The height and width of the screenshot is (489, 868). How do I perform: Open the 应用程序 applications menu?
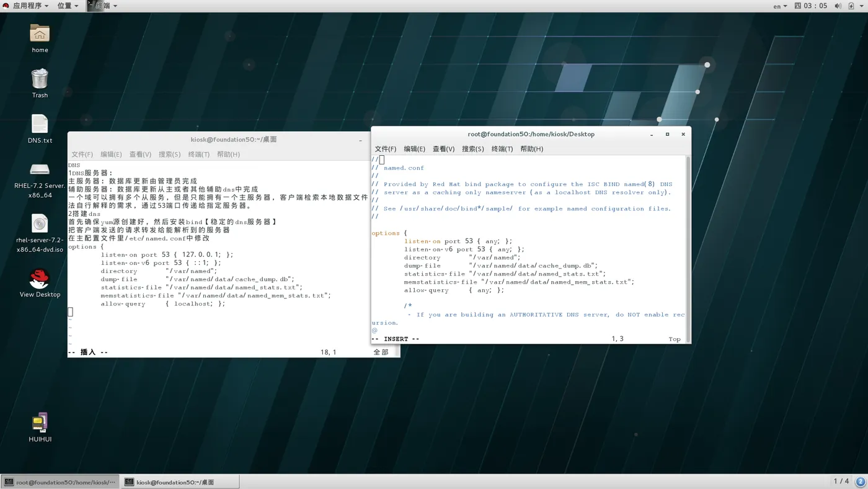(x=26, y=6)
